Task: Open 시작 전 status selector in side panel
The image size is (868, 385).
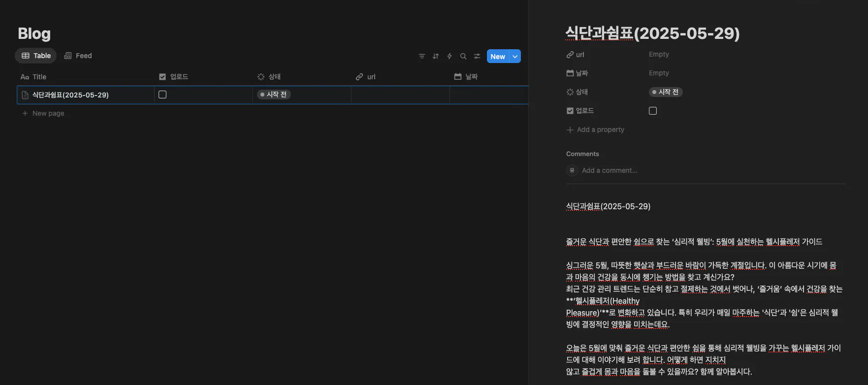Action: pos(666,92)
